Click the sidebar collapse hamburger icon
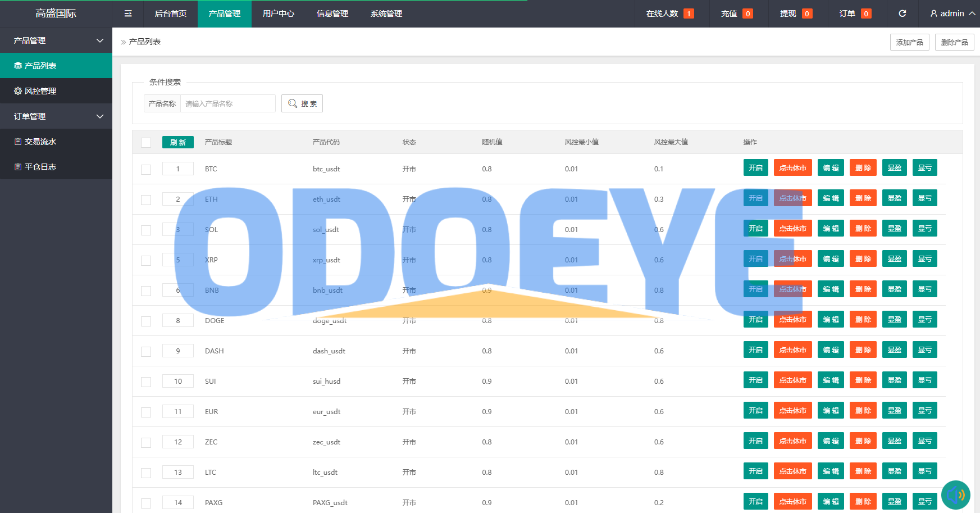 pyautogui.click(x=128, y=13)
